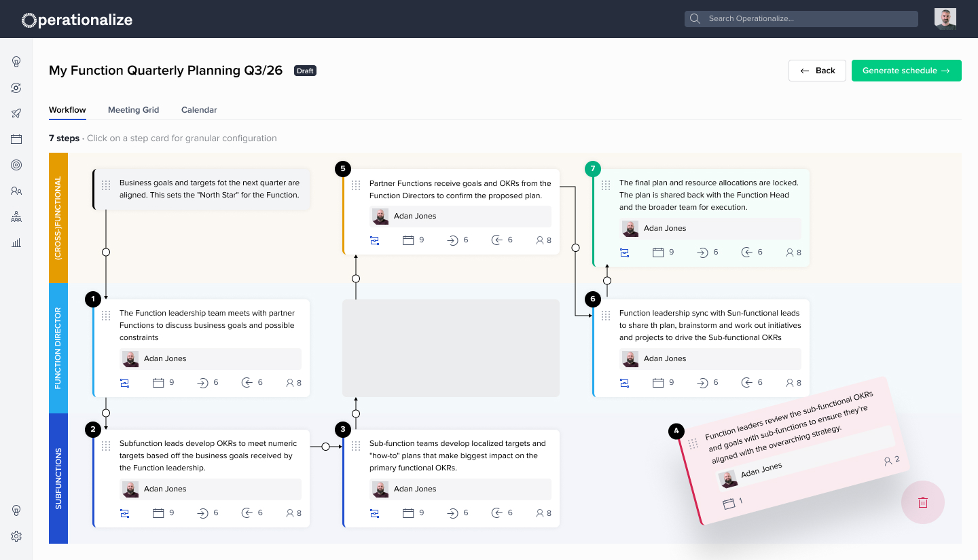
Task: Click the Back button
Action: click(x=817, y=71)
